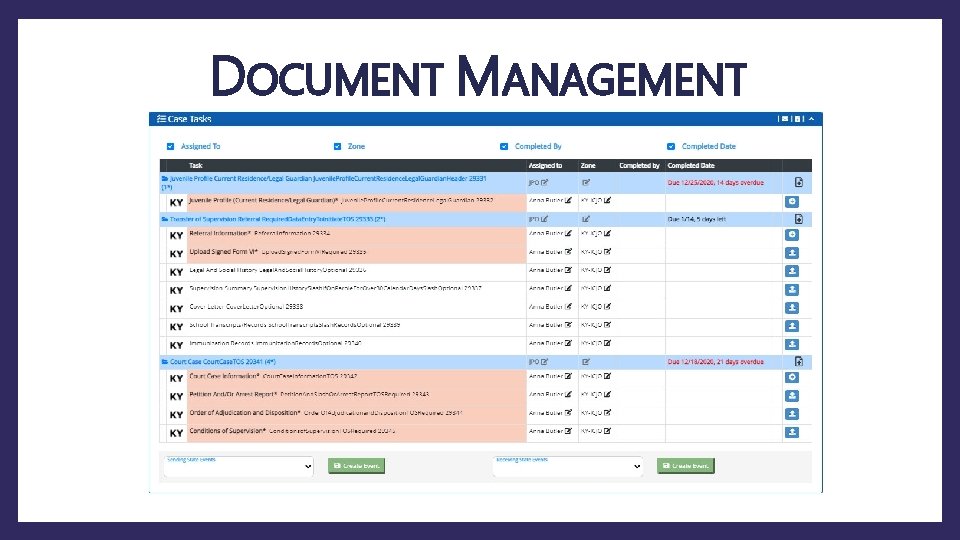Image resolution: width=960 pixels, height=540 pixels.
Task: Click upload button on Immunization Records row
Action: coord(792,344)
